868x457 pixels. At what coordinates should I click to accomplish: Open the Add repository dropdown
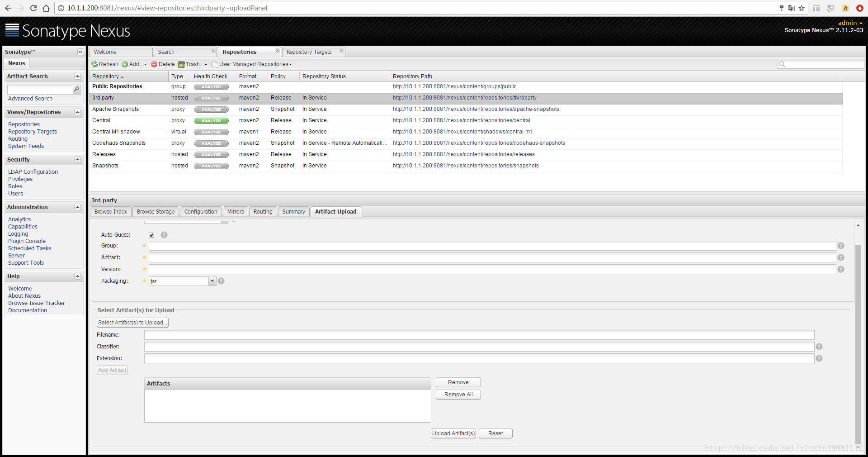(134, 64)
